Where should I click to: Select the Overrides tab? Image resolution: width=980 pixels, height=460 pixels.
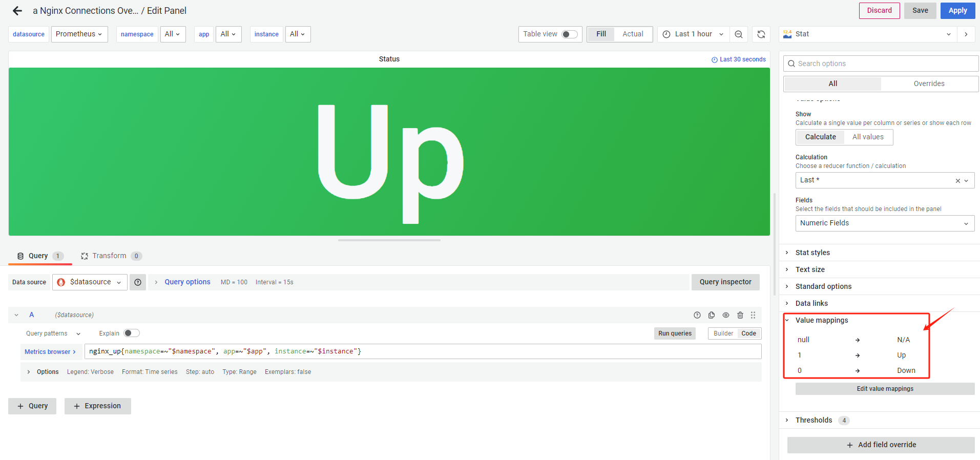[x=929, y=84]
